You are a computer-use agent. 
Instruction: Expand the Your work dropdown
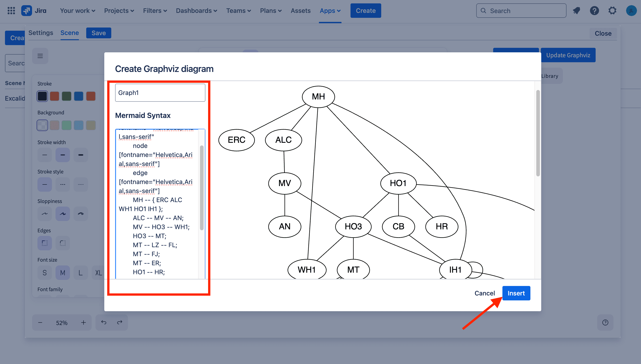click(78, 11)
